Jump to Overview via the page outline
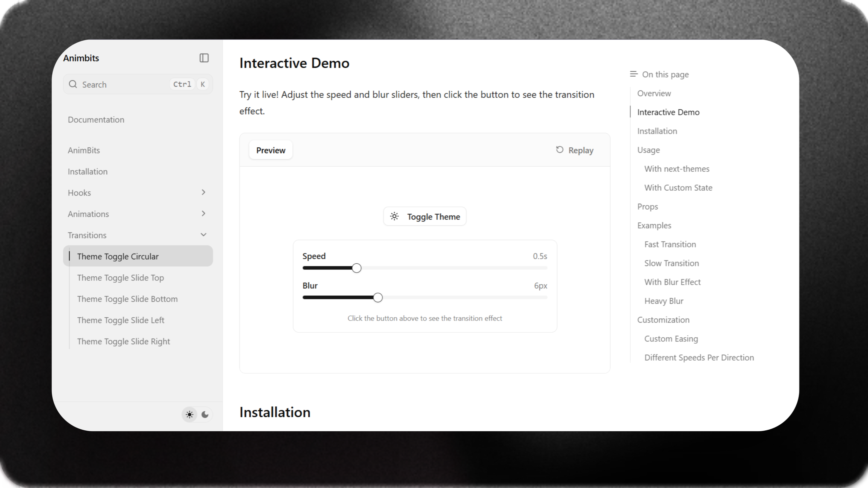This screenshot has height=488, width=868. click(x=653, y=93)
